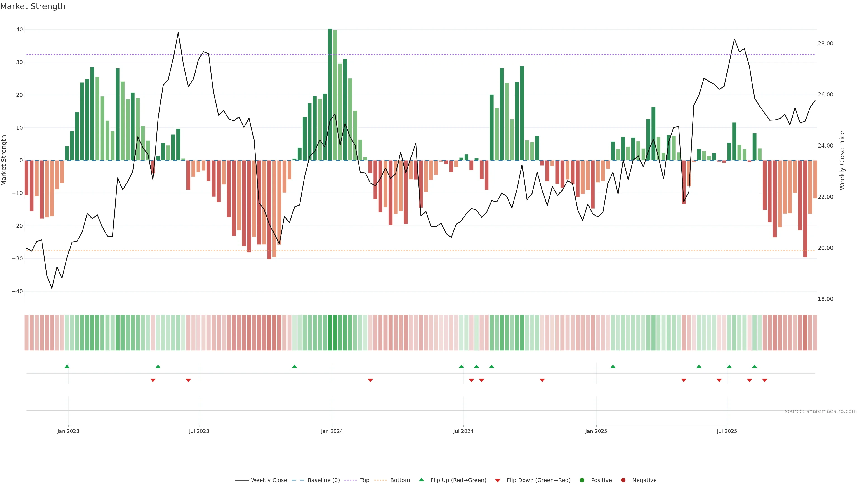Screen dimensions: 868x488
Task: Click the rightmost green flip-up triangle marker
Action: click(x=755, y=366)
